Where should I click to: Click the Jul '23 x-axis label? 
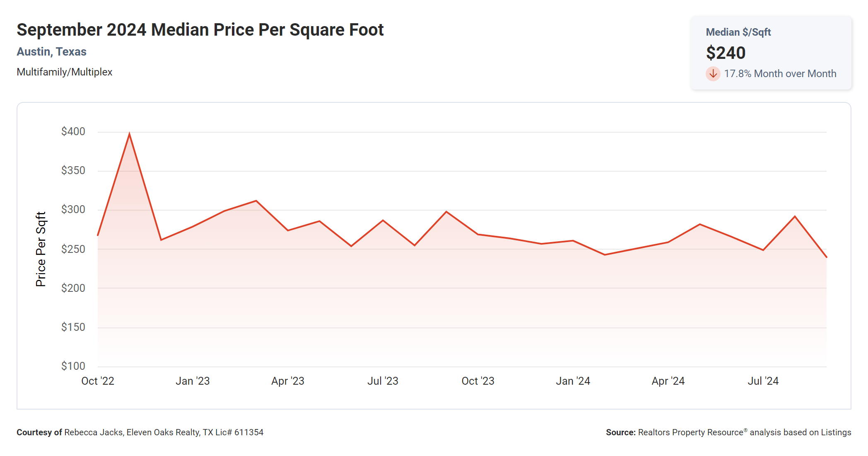point(383,381)
